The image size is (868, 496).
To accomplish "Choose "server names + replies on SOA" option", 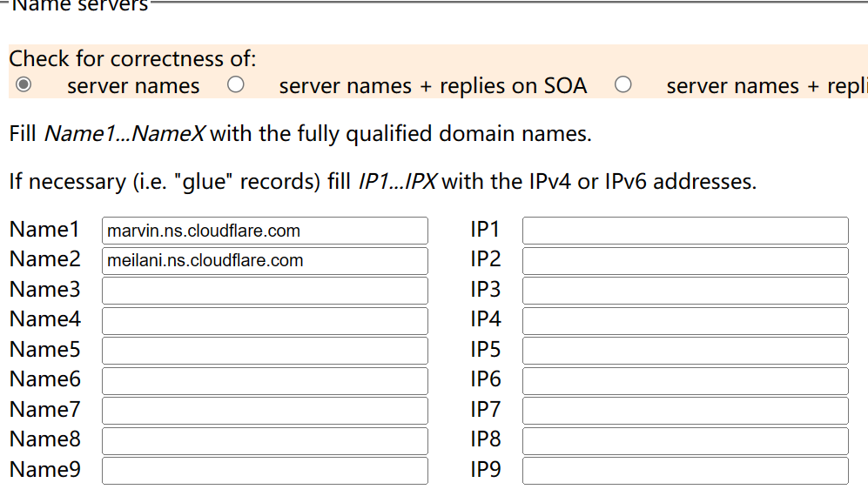I will point(235,85).
